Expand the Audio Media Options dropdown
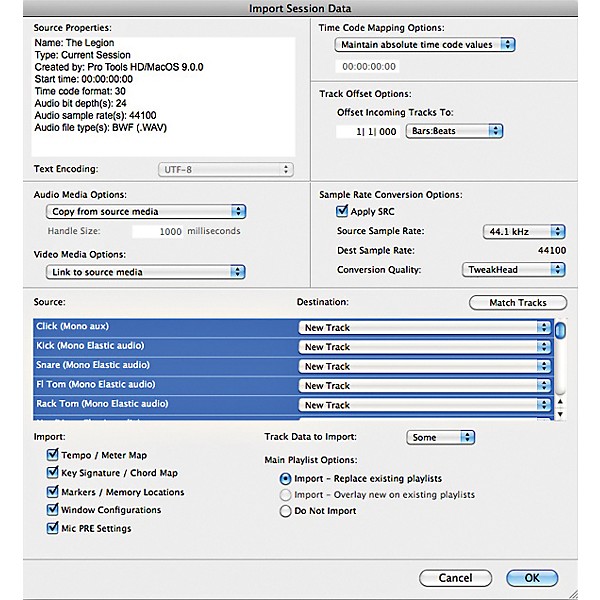This screenshot has width=600, height=600. tap(146, 212)
